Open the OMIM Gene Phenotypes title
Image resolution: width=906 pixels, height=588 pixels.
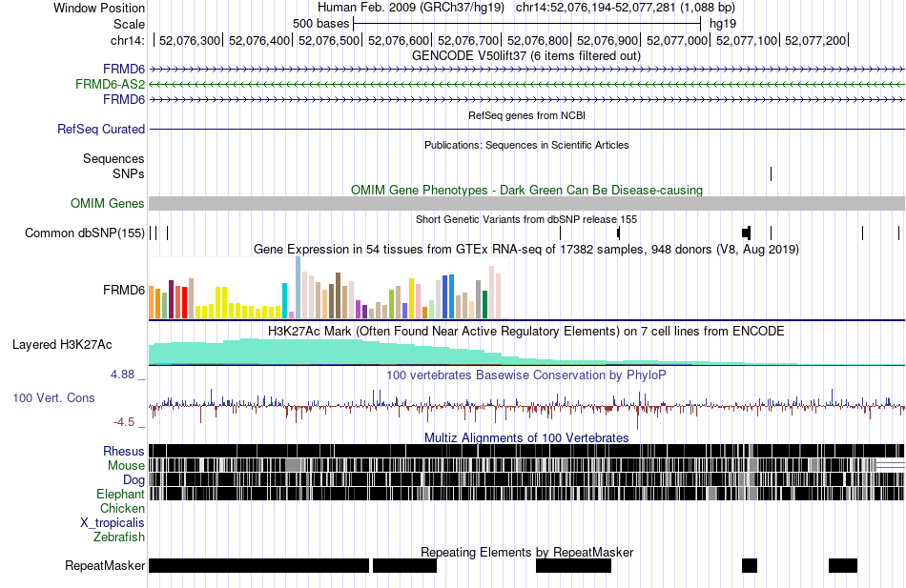point(527,190)
